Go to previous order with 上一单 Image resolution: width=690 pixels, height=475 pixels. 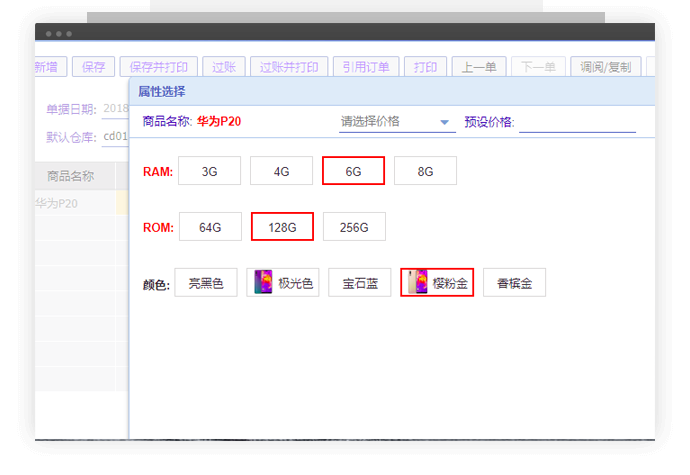pyautogui.click(x=479, y=67)
